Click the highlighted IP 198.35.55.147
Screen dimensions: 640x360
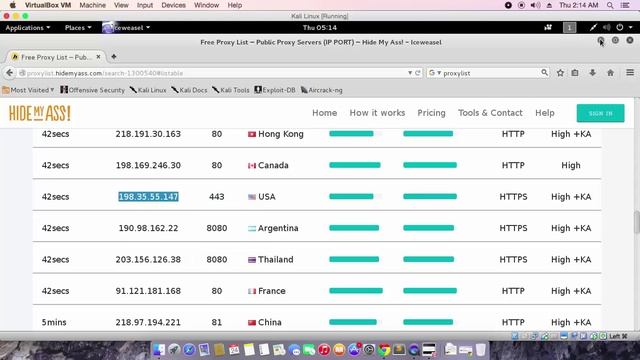(148, 197)
